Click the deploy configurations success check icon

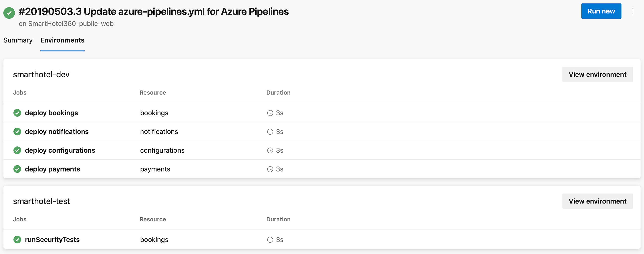(17, 150)
